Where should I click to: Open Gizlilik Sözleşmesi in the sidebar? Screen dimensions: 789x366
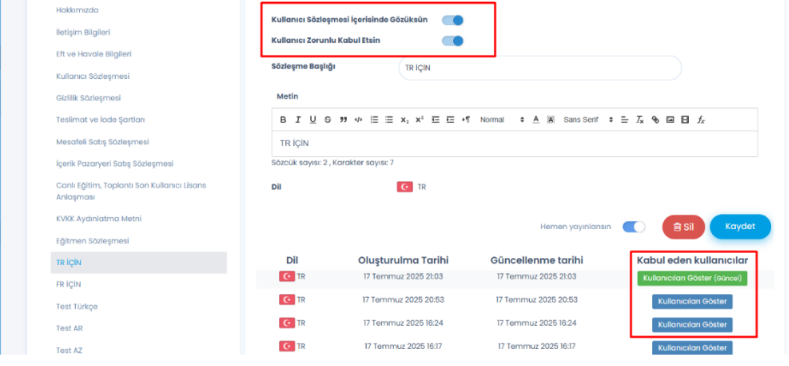click(x=89, y=98)
